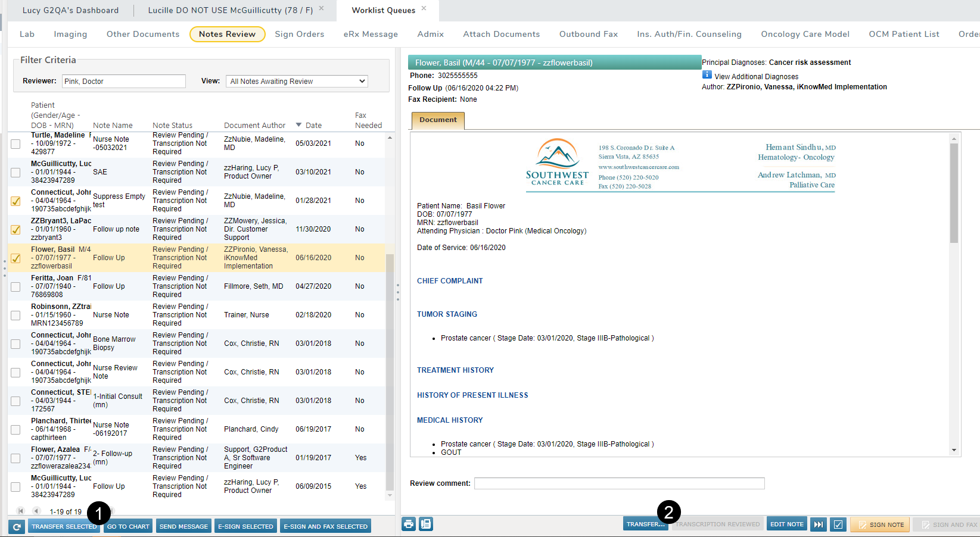
Task: Click the Sign Note button
Action: [880, 524]
